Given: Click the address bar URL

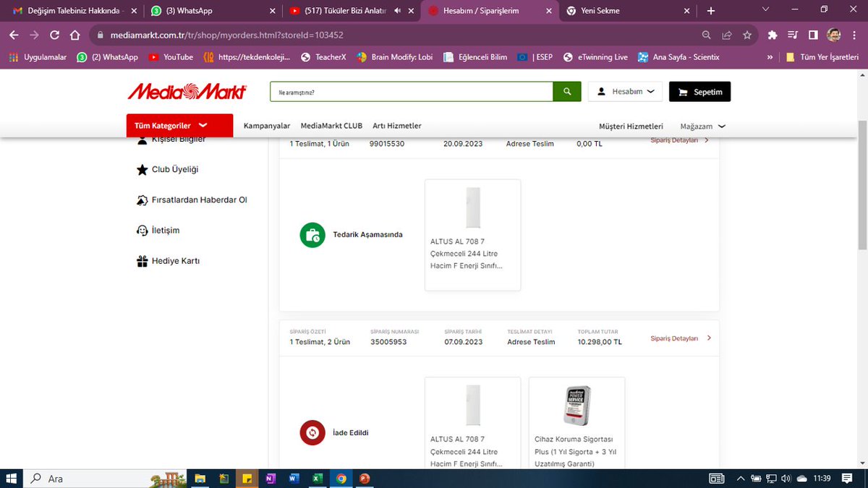Looking at the screenshot, I should pos(226,35).
